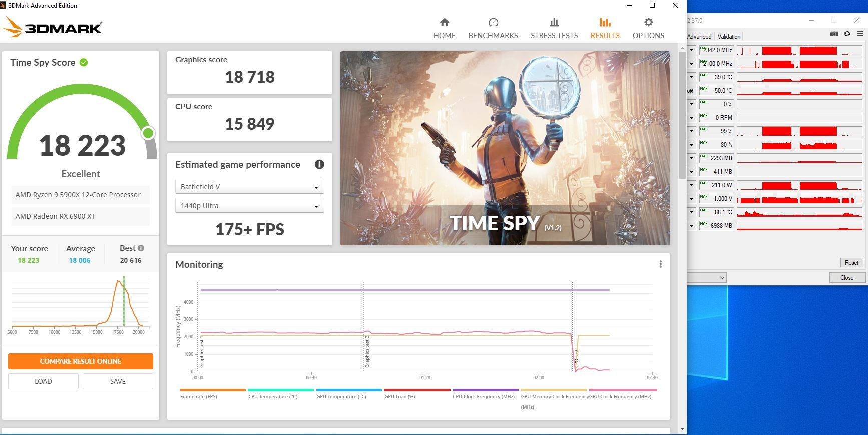Screen dimensions: 868x435
Task: Click Graphics score value 18 718
Action: click(x=250, y=77)
